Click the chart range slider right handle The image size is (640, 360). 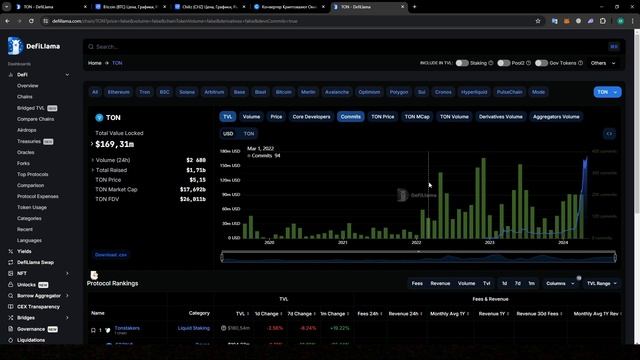[x=615, y=257]
